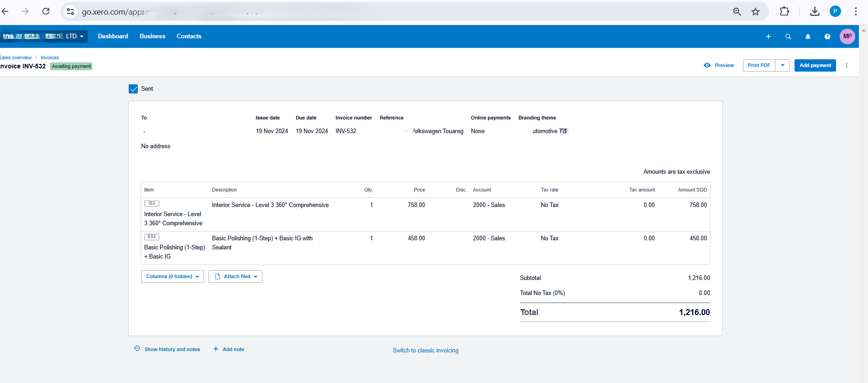Open the notifications bell
868x383 pixels.
808,36
